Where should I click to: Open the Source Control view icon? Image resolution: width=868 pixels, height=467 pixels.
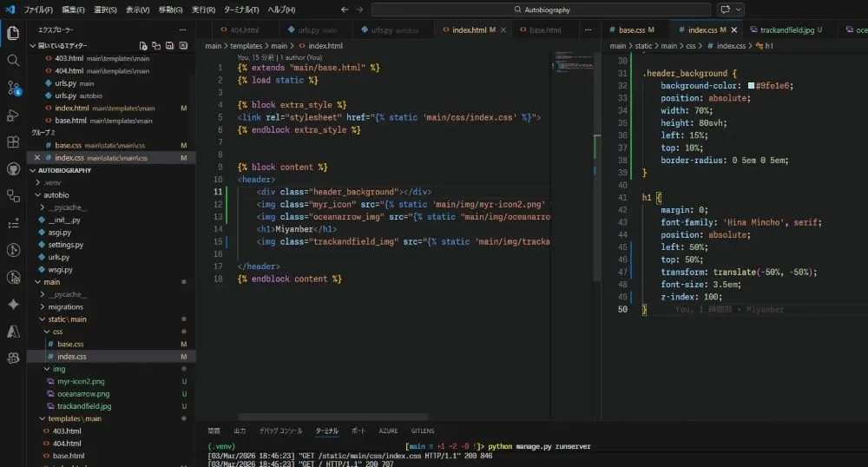click(13, 88)
